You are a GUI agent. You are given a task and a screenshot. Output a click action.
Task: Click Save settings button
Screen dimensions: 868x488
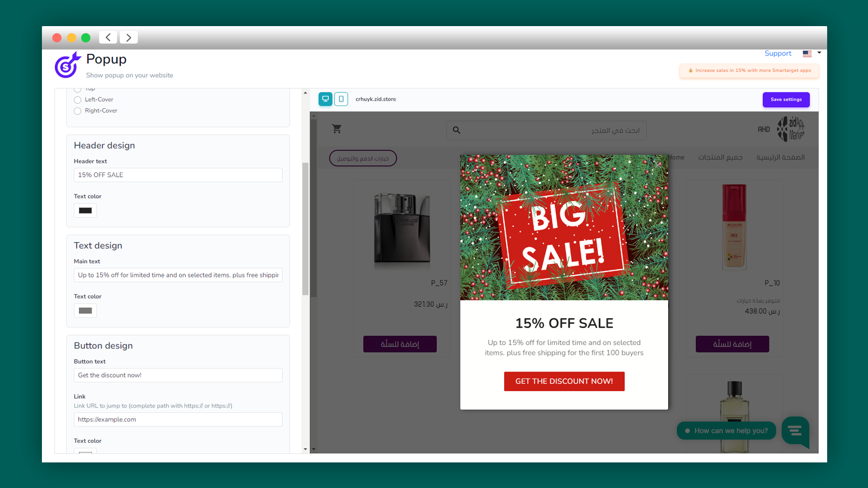pyautogui.click(x=786, y=100)
